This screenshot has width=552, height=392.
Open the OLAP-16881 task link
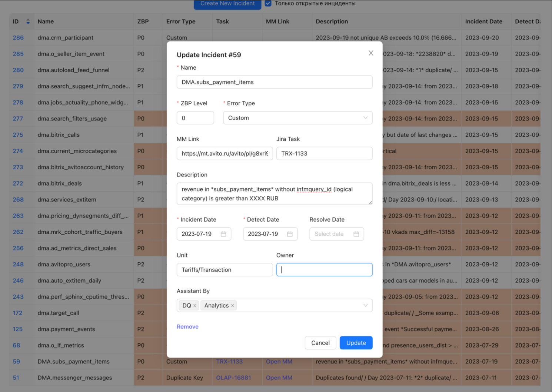click(234, 378)
